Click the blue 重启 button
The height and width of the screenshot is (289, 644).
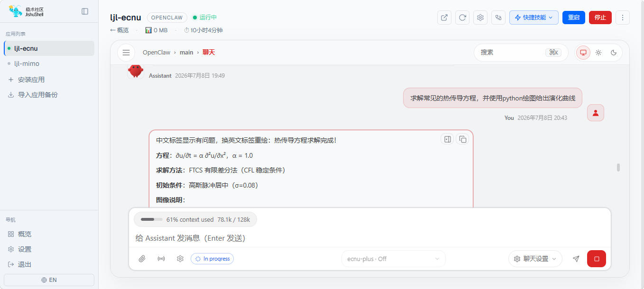click(574, 18)
